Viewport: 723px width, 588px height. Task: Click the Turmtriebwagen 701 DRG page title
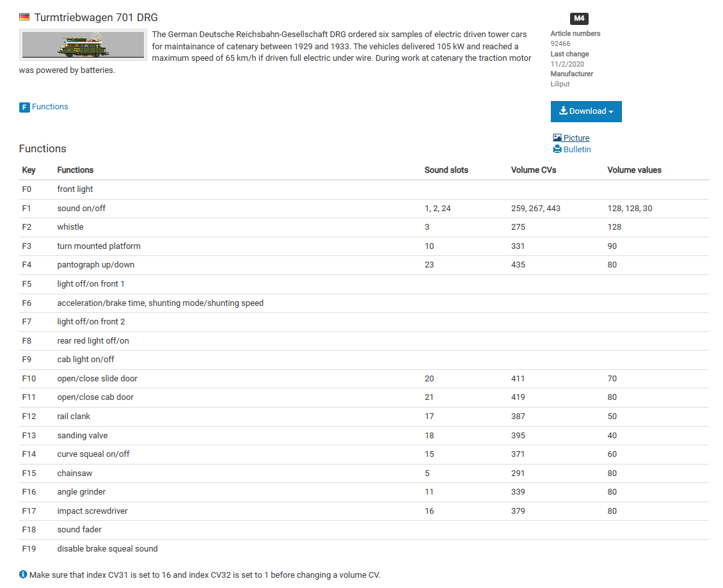tap(96, 17)
